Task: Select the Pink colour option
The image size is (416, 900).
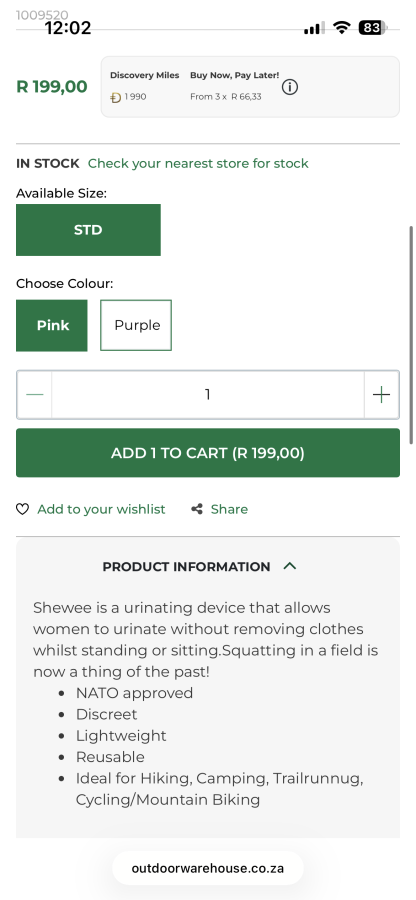Action: point(52,325)
